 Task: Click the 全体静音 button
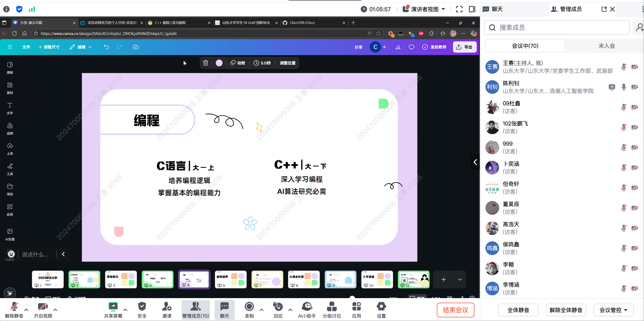tap(518, 310)
